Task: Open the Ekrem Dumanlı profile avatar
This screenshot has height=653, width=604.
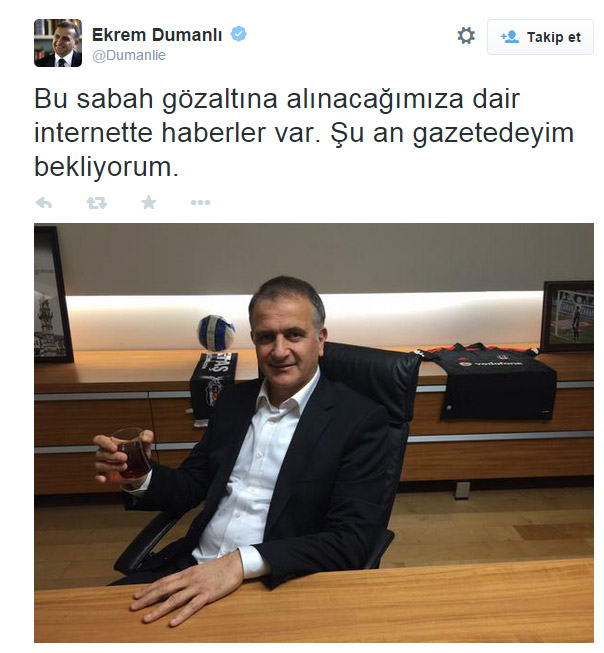Action: point(58,43)
